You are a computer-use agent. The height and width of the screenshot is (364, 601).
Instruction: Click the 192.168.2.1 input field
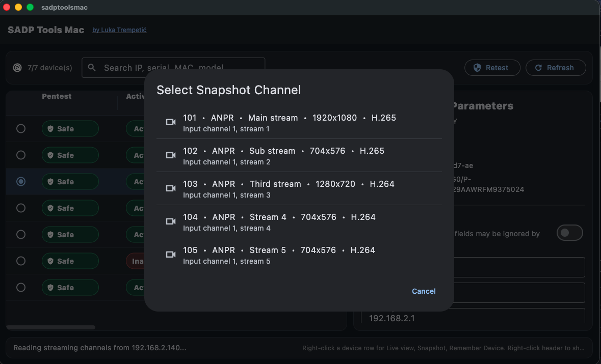point(473,317)
